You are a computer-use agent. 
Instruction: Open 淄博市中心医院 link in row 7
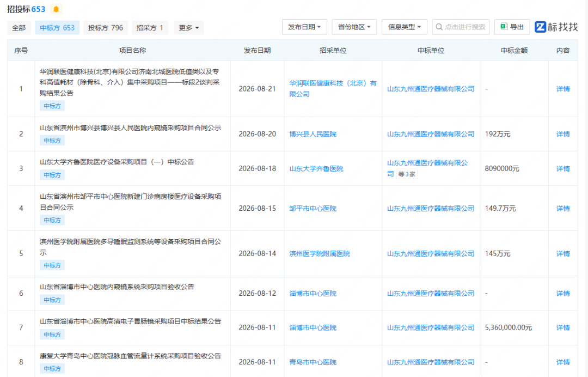[x=313, y=327]
